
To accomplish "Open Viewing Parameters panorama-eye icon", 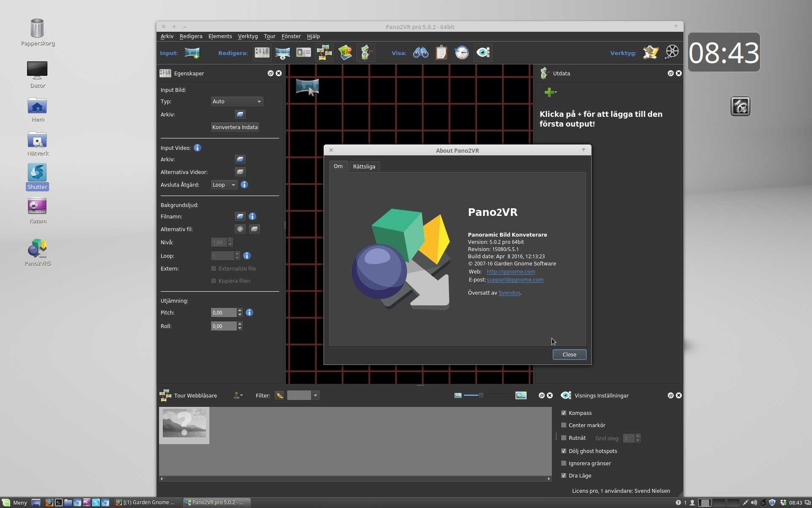I will click(283, 53).
